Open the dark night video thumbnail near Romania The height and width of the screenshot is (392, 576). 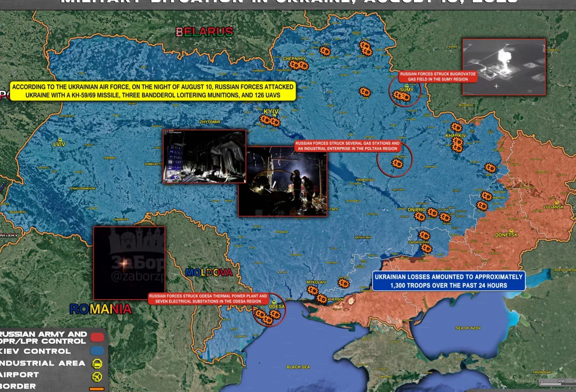129,263
